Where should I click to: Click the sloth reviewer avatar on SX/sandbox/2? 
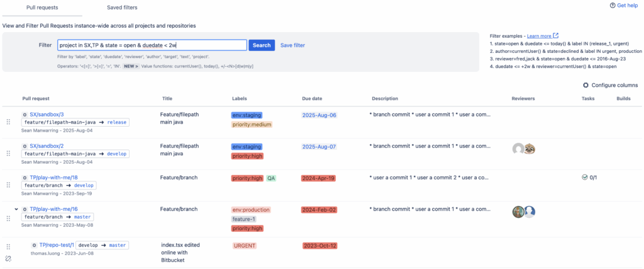[530, 149]
